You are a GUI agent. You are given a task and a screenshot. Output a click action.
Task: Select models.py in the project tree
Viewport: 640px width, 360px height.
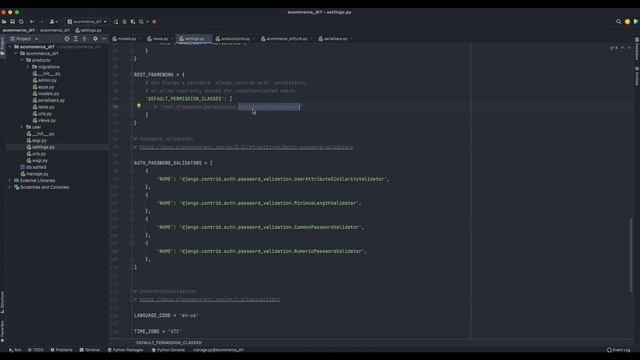pos(46,93)
